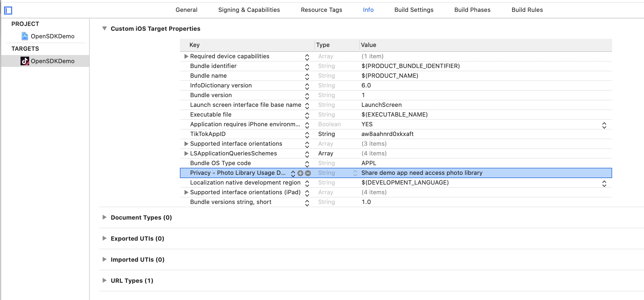Image resolution: width=644 pixels, height=300 pixels.
Task: Expand LSApplicationQueriesSchemes array
Action: [x=186, y=154]
